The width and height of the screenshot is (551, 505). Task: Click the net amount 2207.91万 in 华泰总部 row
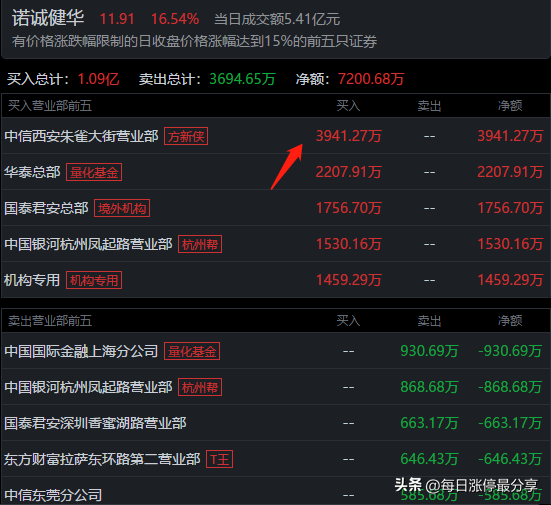click(x=510, y=172)
